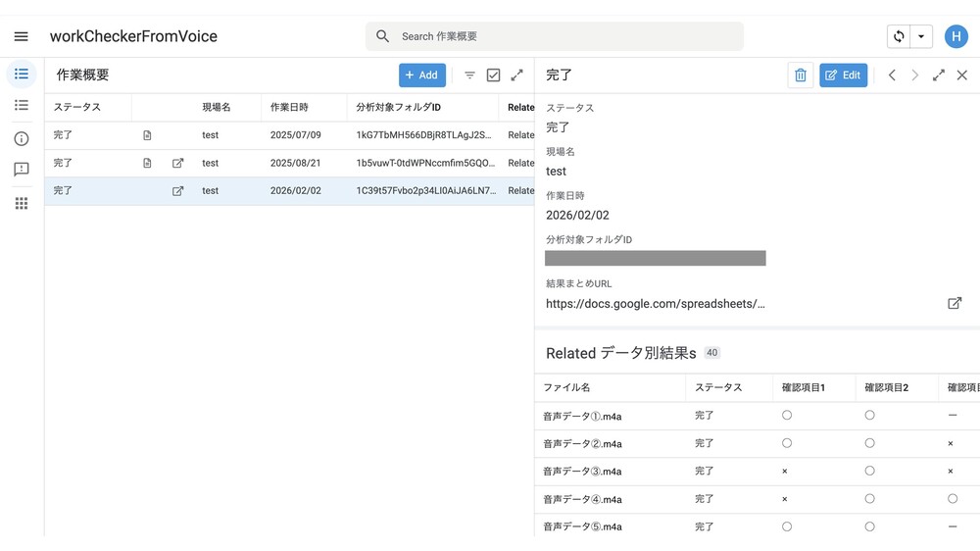Click the Edit button

(843, 75)
